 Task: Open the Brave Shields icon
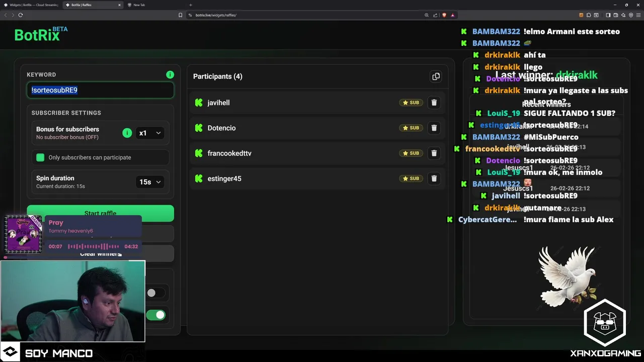coord(444,15)
